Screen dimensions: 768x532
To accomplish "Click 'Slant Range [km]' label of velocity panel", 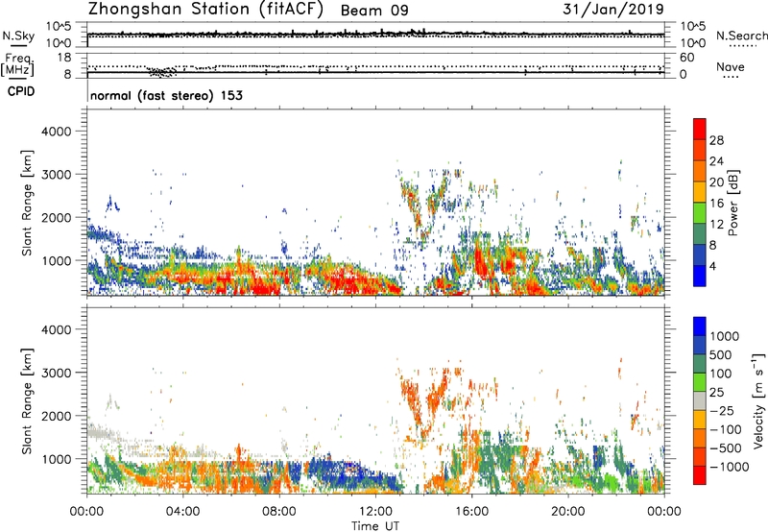I will click(27, 400).
